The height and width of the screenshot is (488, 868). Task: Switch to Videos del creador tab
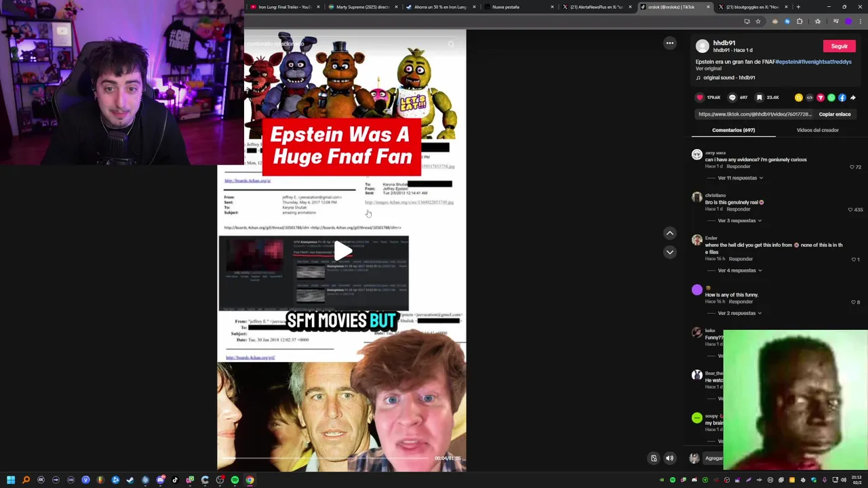click(817, 130)
